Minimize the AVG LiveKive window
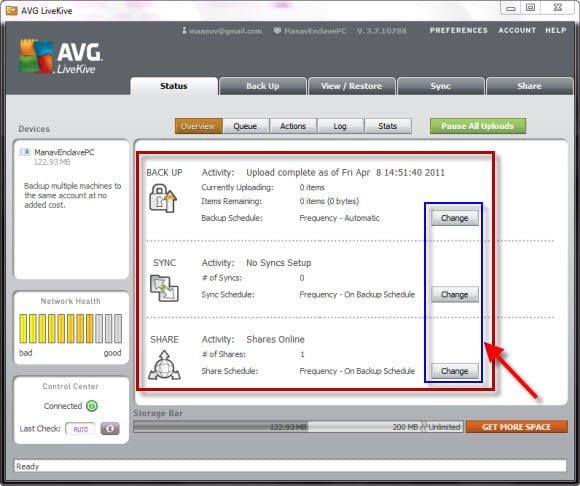Screen dimensions: 580x486 coord(511,8)
